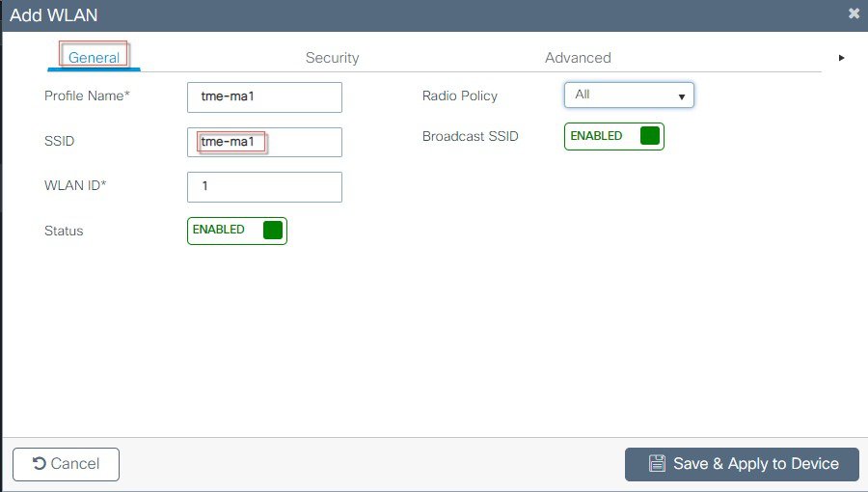The height and width of the screenshot is (492, 868).
Task: Toggle the Broadcast SSID switch
Action: coord(614,137)
